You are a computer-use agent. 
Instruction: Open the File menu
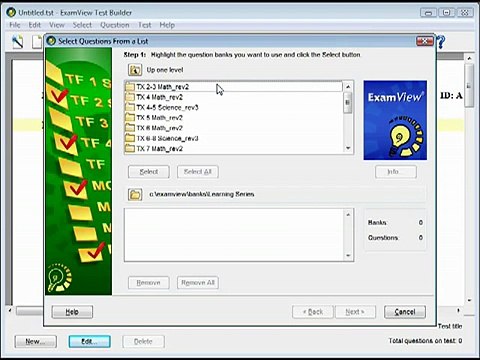15,25
